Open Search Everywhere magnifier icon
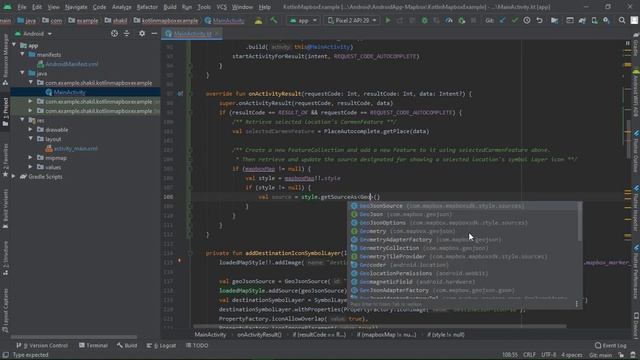This screenshot has width=640, height=360. point(622,20)
